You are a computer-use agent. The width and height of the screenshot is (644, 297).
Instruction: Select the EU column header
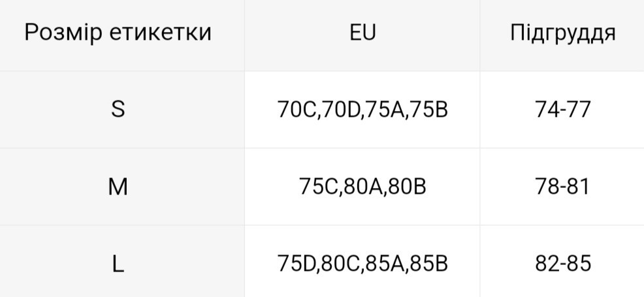[x=362, y=33]
